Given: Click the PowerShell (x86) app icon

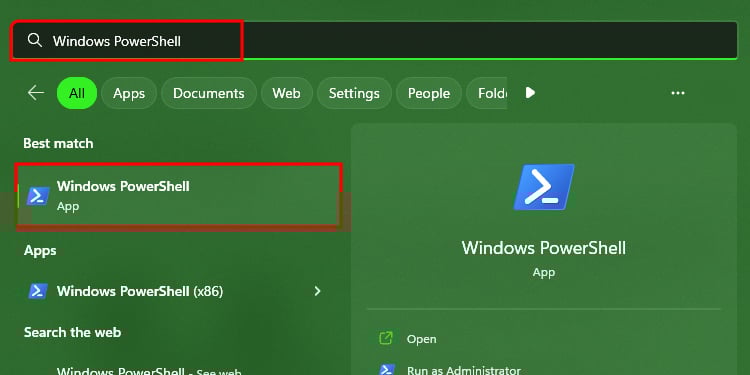Looking at the screenshot, I should coord(38,291).
